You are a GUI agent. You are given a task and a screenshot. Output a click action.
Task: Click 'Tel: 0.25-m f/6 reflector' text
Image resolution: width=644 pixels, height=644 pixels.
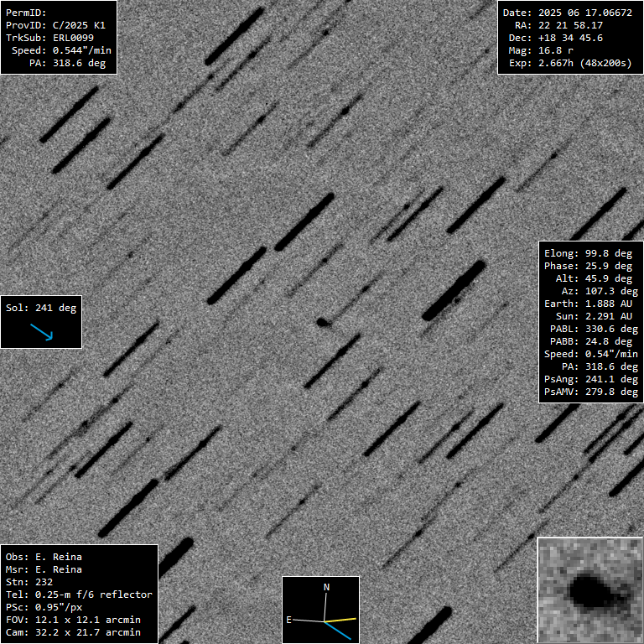[79, 595]
